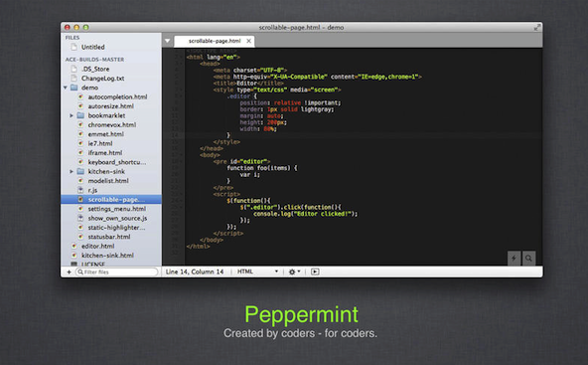The width and height of the screenshot is (588, 365).
Task: Click the yellow minimize window button
Action: tap(76, 28)
